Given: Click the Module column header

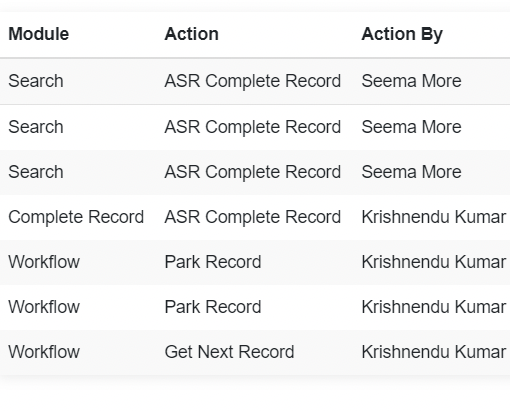Looking at the screenshot, I should click(39, 34).
